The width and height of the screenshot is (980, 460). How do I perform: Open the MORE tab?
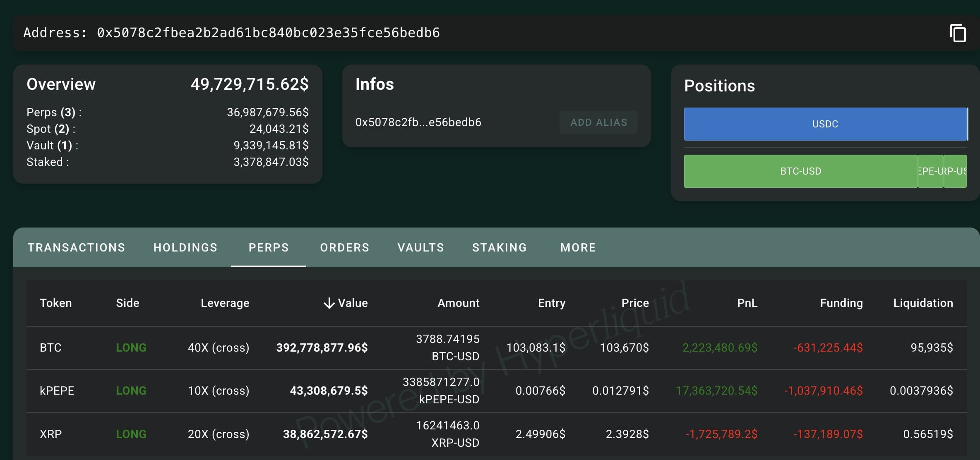(578, 247)
